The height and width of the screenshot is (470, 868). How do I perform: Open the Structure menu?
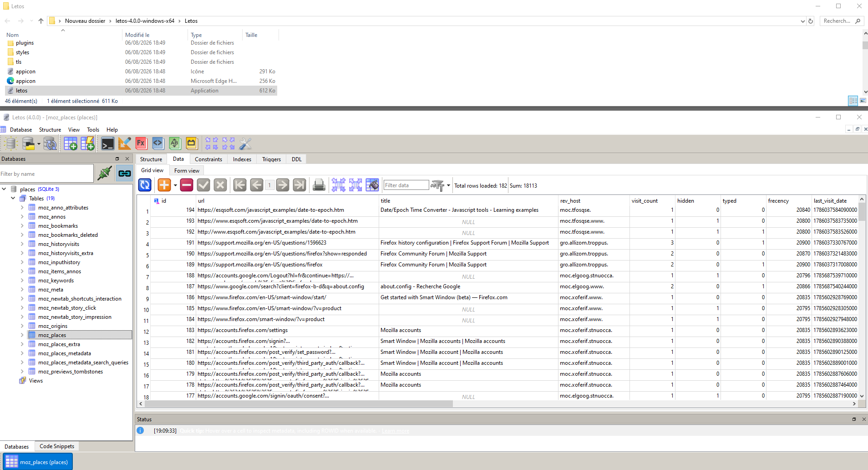[x=50, y=130]
